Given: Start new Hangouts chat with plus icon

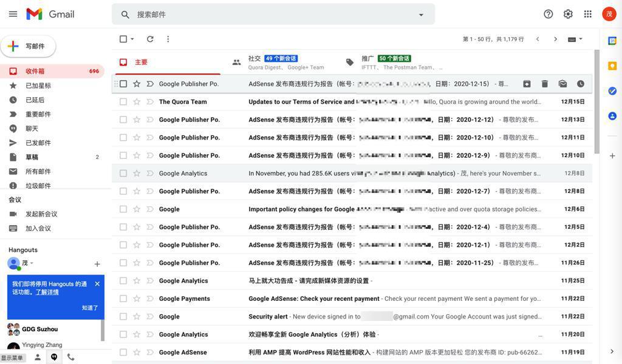Looking at the screenshot, I should coord(97,264).
